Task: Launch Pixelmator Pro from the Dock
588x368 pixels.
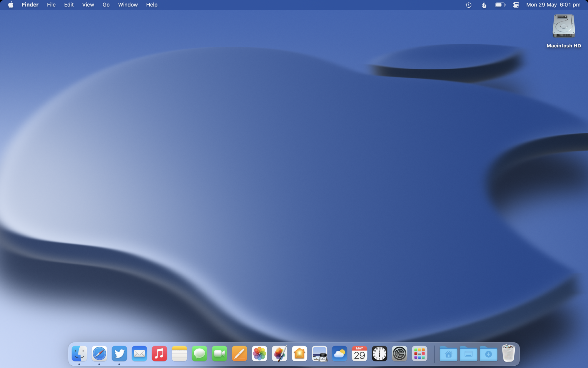Action: (x=279, y=354)
